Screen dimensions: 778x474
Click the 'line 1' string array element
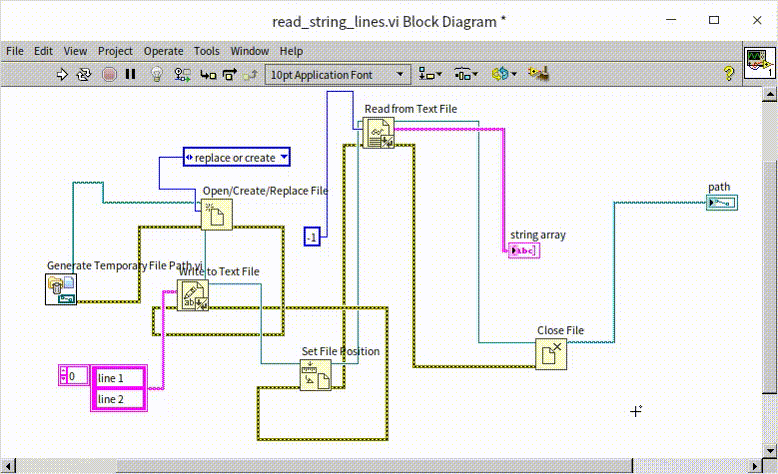pyautogui.click(x=119, y=378)
